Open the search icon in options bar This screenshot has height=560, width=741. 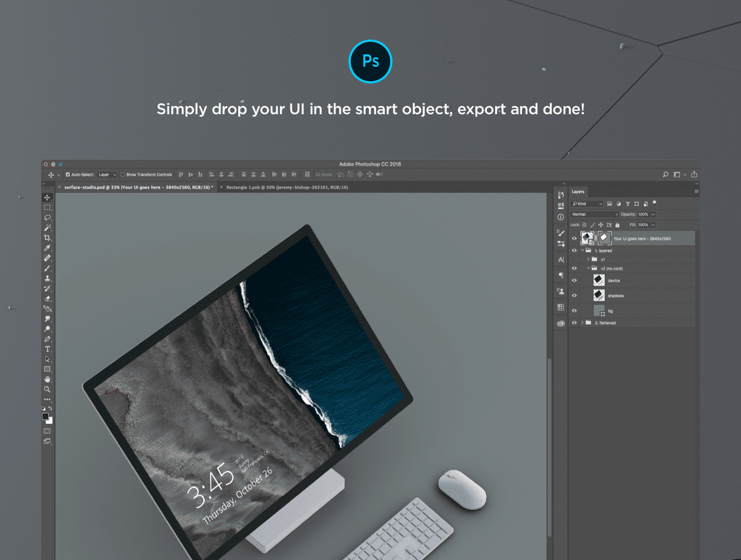[x=665, y=175]
